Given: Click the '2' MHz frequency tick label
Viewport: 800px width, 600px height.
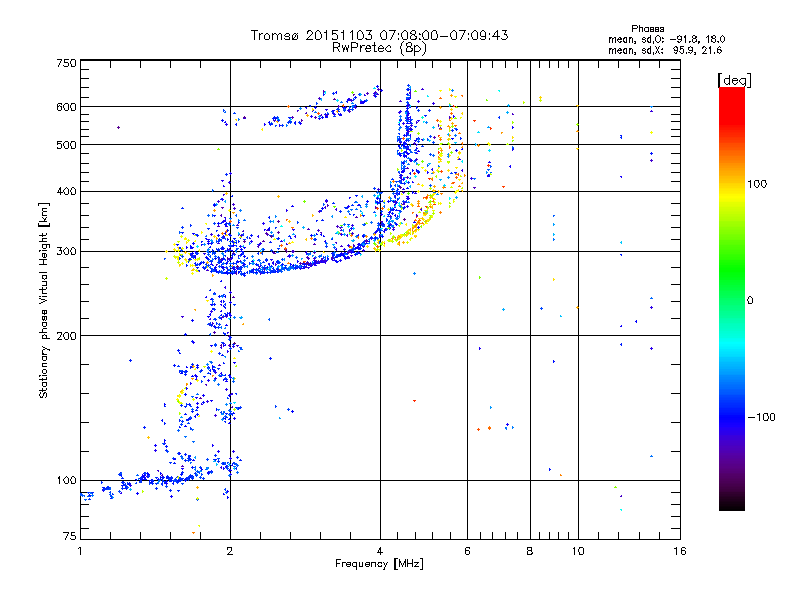Looking at the screenshot, I should click(x=230, y=551).
